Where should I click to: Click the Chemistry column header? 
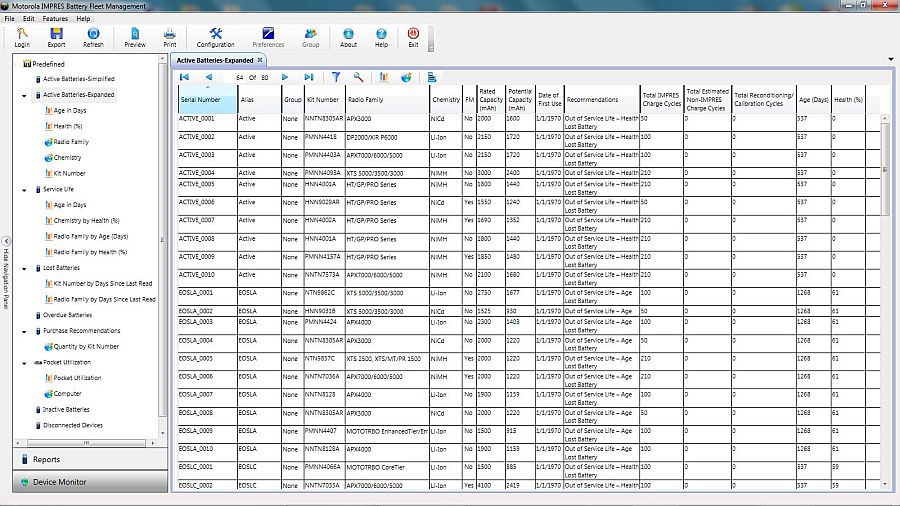(x=446, y=99)
